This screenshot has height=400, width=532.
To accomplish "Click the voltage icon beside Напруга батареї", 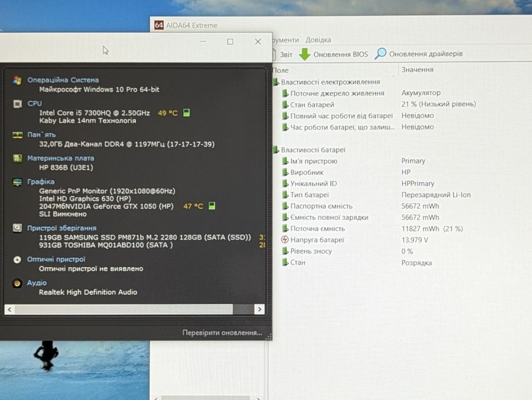I will (x=285, y=240).
